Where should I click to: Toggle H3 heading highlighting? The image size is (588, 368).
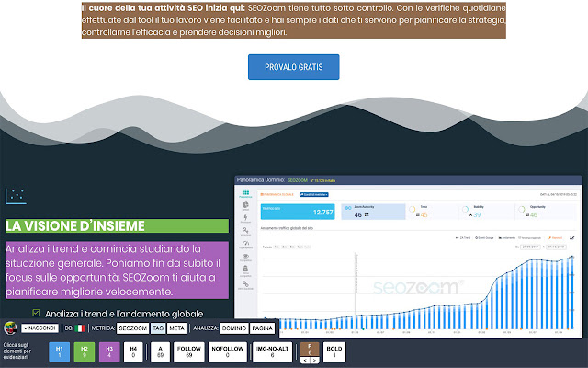pyautogui.click(x=109, y=351)
